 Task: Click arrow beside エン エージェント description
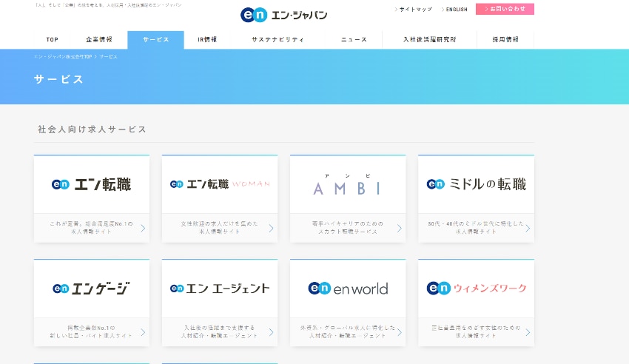[271, 332]
